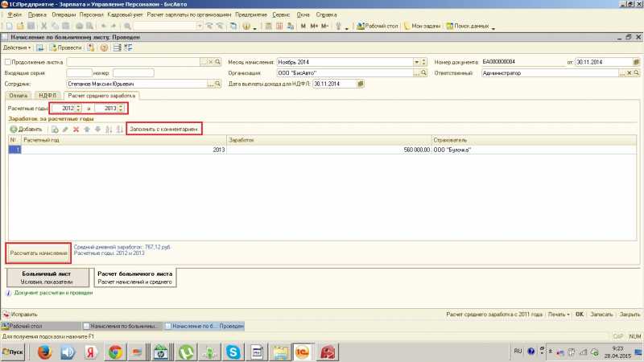Screen dimensions: 644x362
Task: Open calendar picker for document date
Action: [636, 62]
